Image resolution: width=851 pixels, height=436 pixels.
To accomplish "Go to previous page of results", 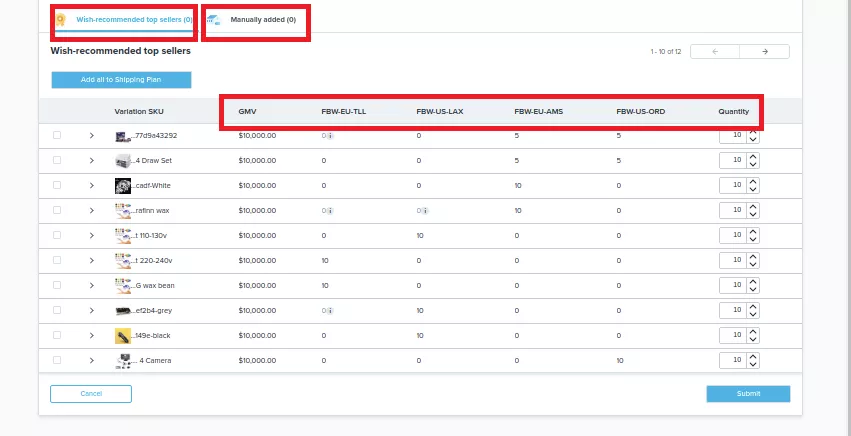I will pyautogui.click(x=715, y=52).
